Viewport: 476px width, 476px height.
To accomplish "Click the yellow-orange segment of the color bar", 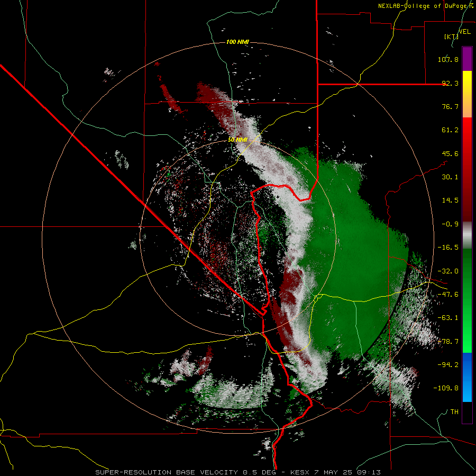I will tap(467, 94).
